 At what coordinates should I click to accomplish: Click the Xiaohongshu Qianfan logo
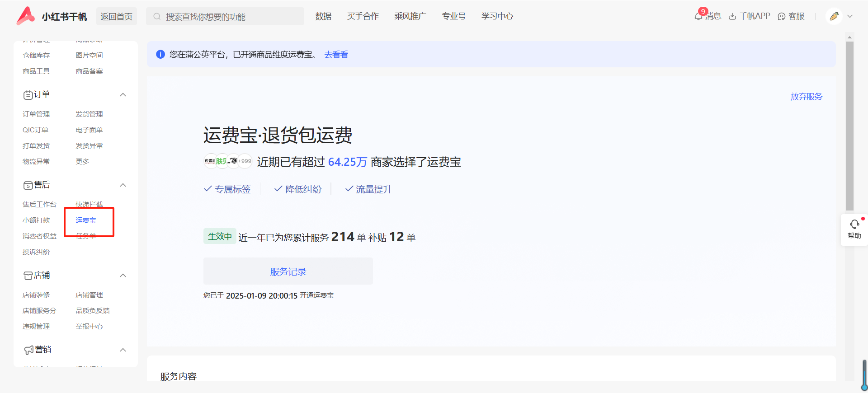[26, 16]
